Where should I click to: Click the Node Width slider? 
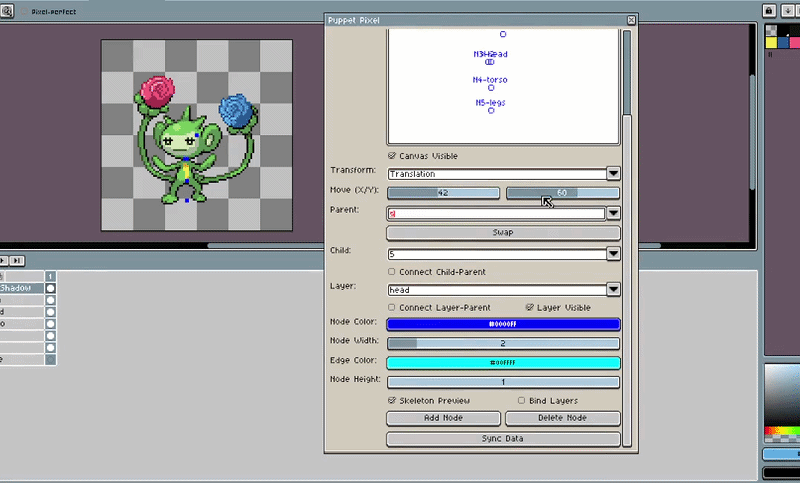tap(503, 344)
